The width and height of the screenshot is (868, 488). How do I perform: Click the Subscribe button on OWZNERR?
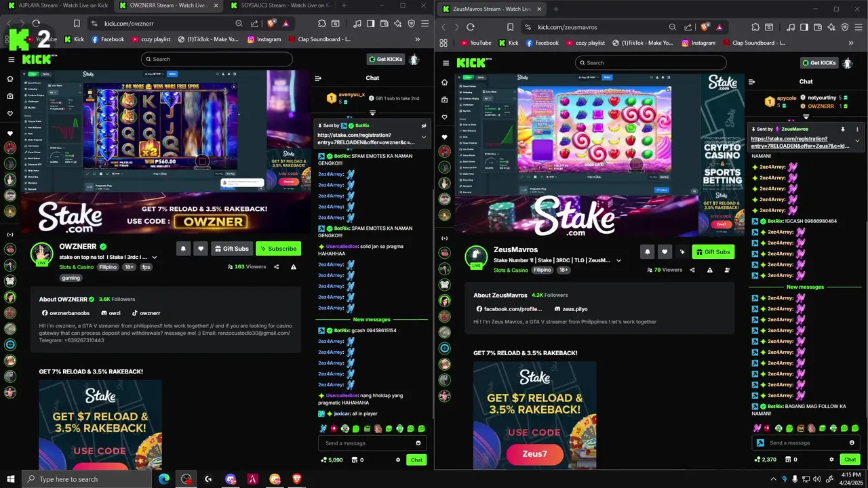tap(278, 249)
